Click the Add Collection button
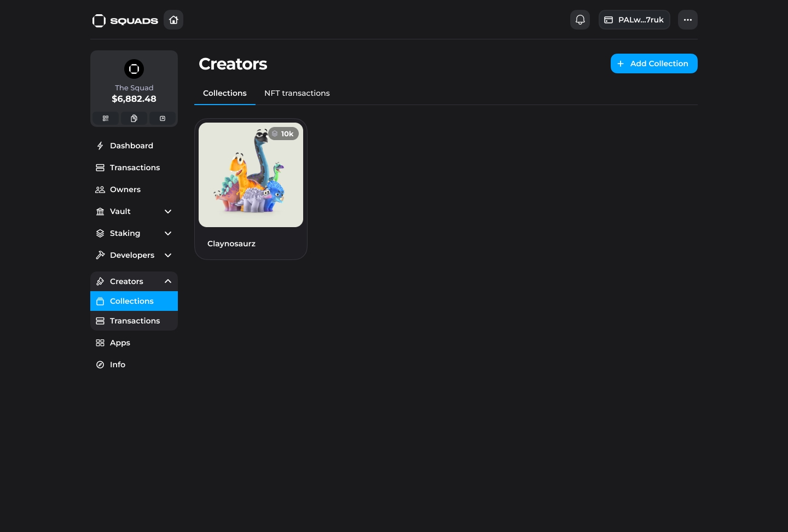The height and width of the screenshot is (532, 788). click(x=653, y=63)
